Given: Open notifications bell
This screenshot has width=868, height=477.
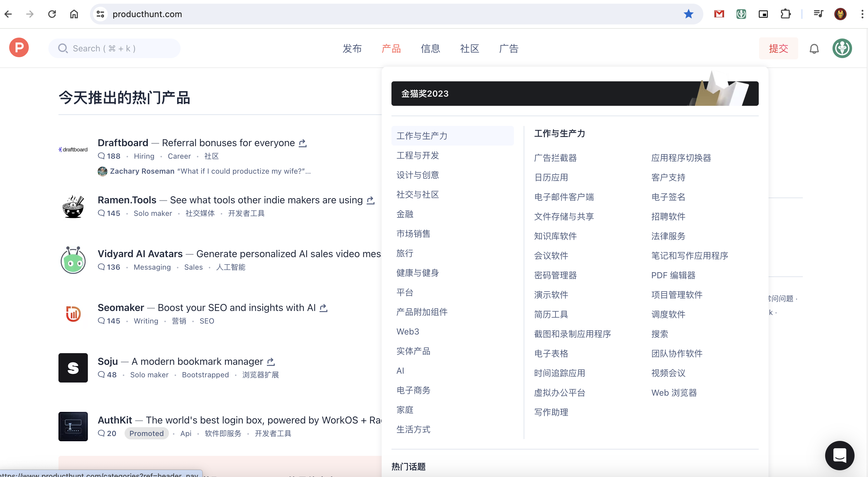Looking at the screenshot, I should click(x=814, y=49).
